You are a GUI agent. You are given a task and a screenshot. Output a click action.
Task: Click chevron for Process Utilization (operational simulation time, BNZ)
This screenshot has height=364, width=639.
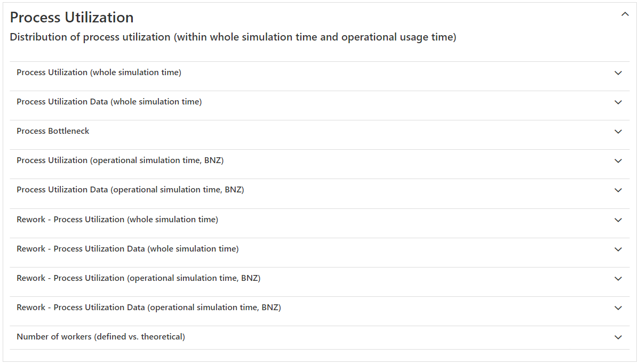[618, 161]
